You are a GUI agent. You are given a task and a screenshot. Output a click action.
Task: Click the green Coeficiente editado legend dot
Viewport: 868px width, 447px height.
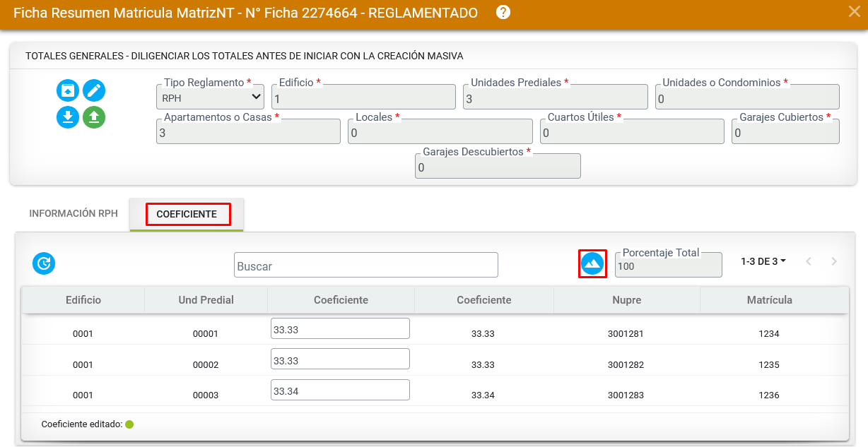point(129,424)
